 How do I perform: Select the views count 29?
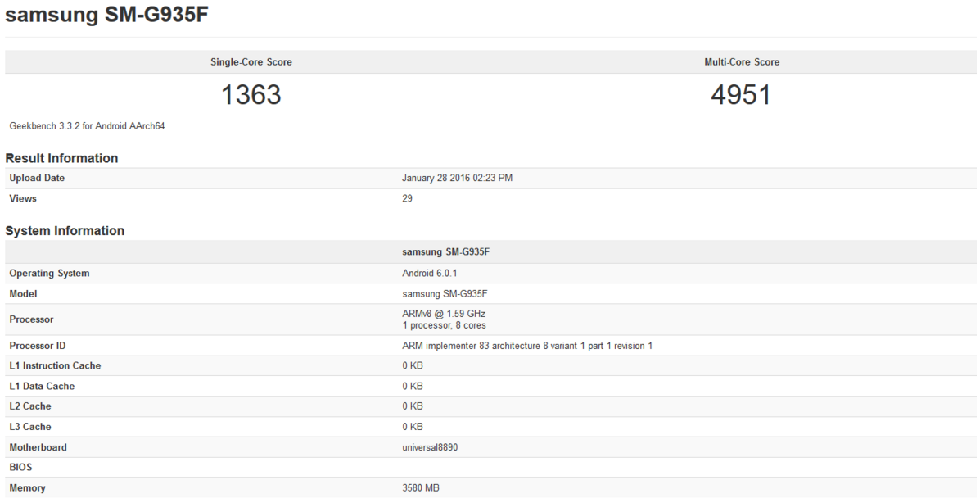tap(407, 198)
